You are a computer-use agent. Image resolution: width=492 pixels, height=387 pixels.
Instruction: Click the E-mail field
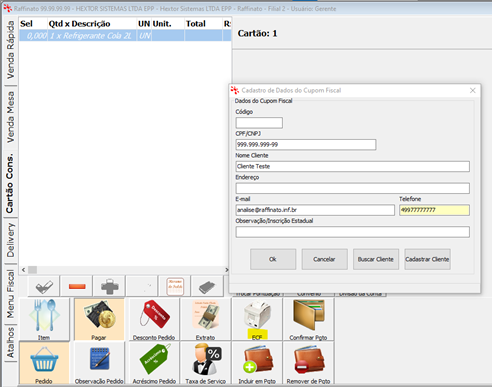tap(315, 210)
